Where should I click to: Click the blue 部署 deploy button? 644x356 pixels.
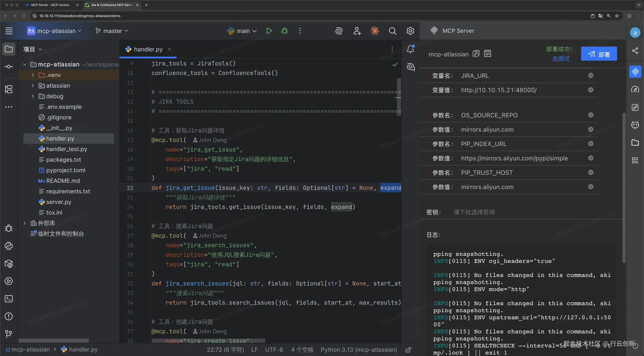pyautogui.click(x=599, y=54)
